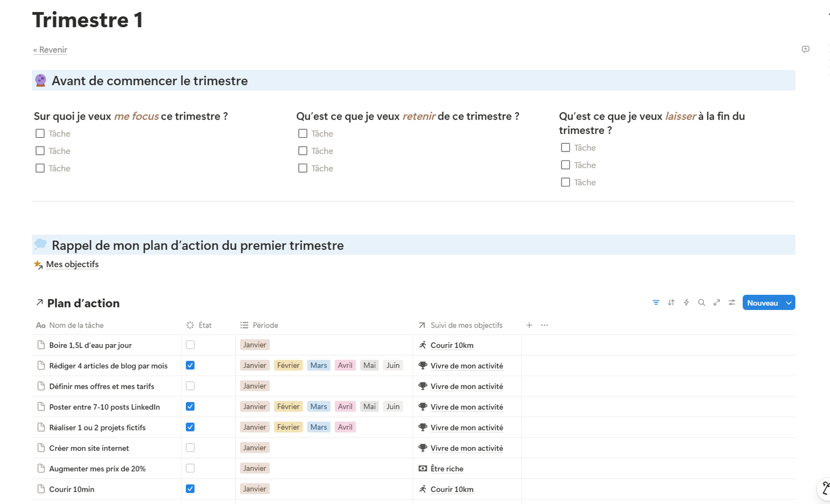830x504 pixels.
Task: Click the yellow Février tag in Rédiger 4 articles row
Action: coord(288,366)
